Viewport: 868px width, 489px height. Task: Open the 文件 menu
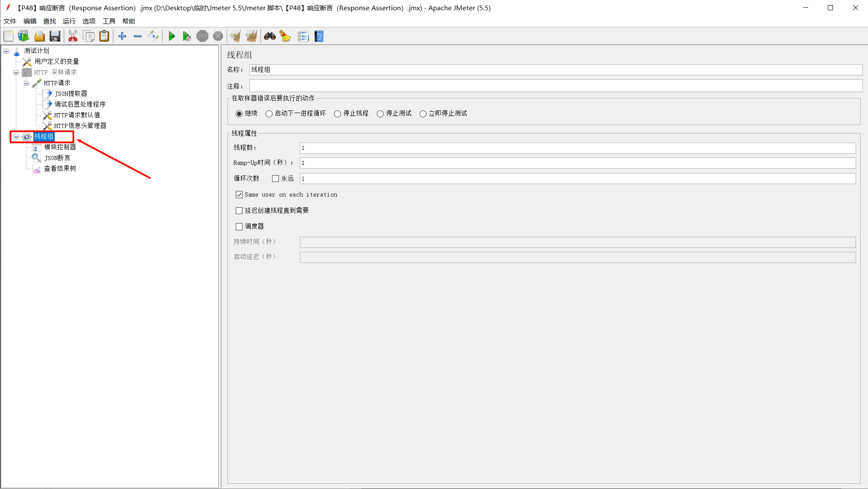coord(10,21)
